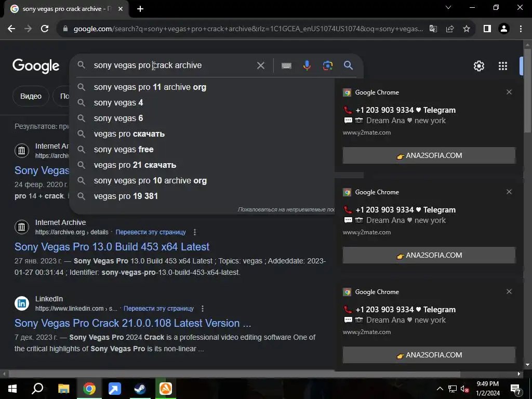This screenshot has width=532, height=399.
Task: Select suggestion sony vegas pro 10 archive org
Action: tap(202, 181)
